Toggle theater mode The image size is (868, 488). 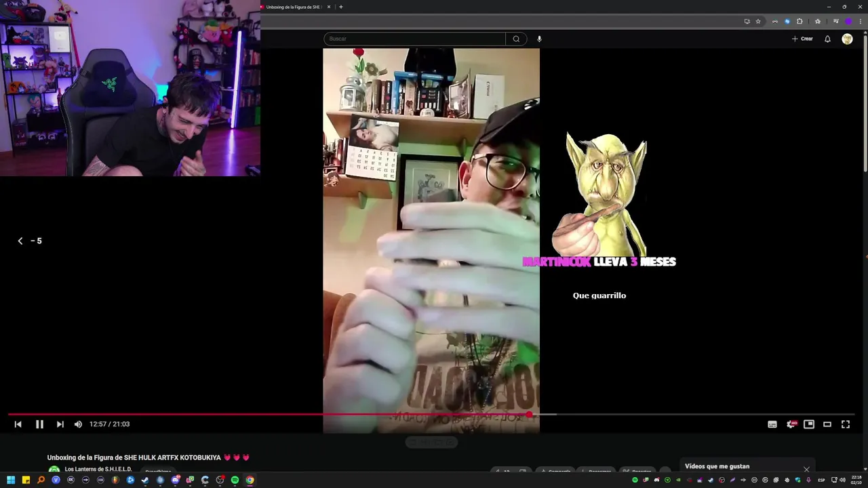click(827, 424)
